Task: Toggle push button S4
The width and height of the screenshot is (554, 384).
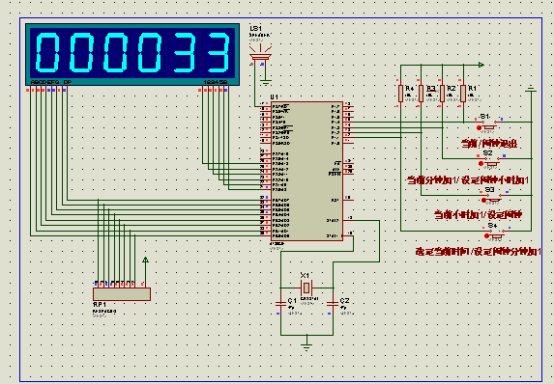Action: tap(494, 235)
